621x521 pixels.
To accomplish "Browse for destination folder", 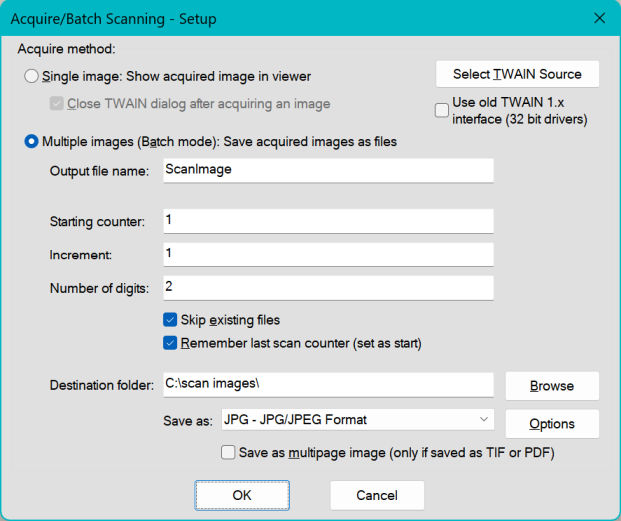I will tap(551, 385).
